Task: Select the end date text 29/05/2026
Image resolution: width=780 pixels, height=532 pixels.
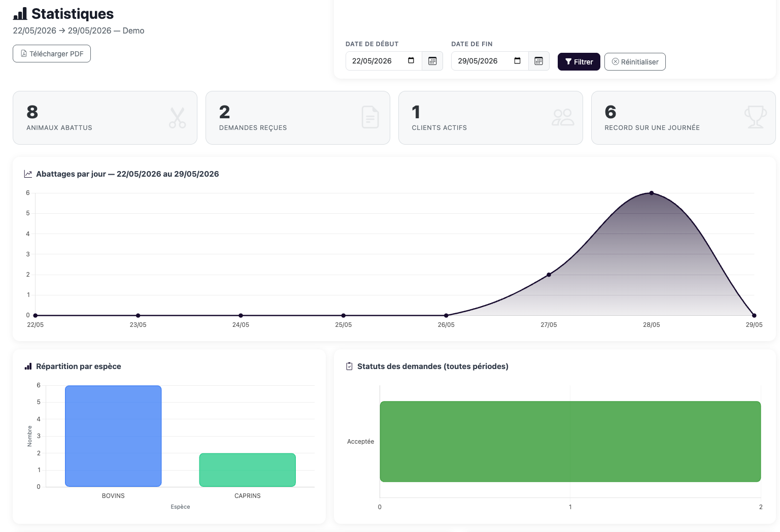Action: 478,61
